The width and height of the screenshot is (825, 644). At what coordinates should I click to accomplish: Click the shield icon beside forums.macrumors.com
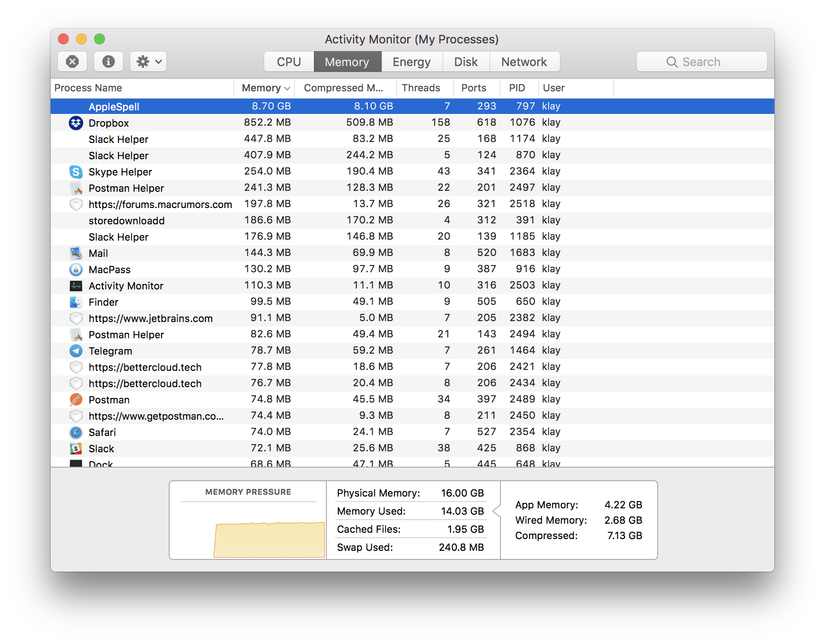tap(76, 204)
